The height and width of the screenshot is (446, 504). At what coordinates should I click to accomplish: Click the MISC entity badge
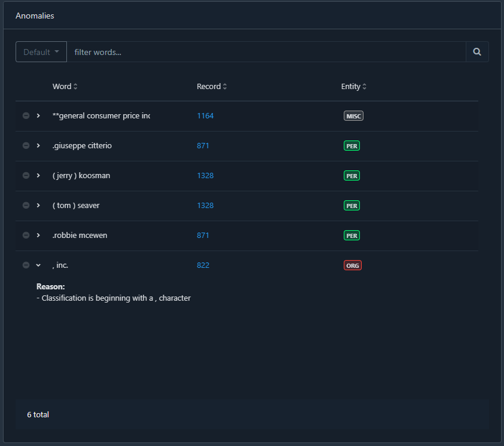(353, 116)
